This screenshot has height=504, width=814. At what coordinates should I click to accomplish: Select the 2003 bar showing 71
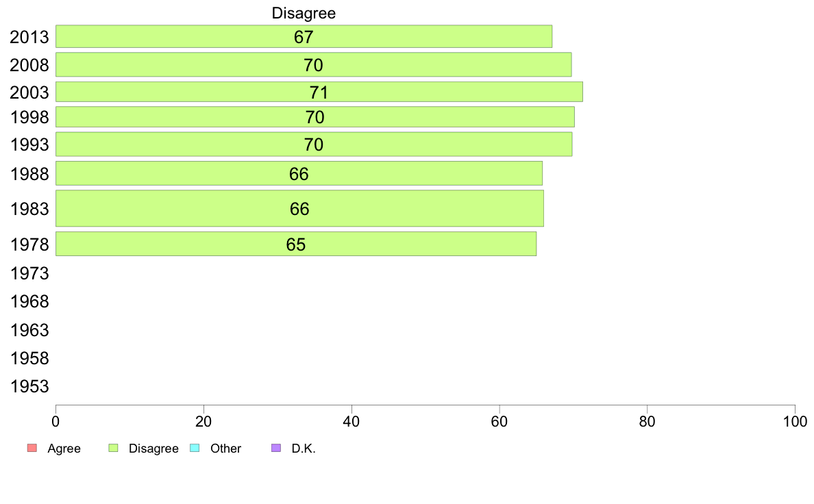[319, 92]
